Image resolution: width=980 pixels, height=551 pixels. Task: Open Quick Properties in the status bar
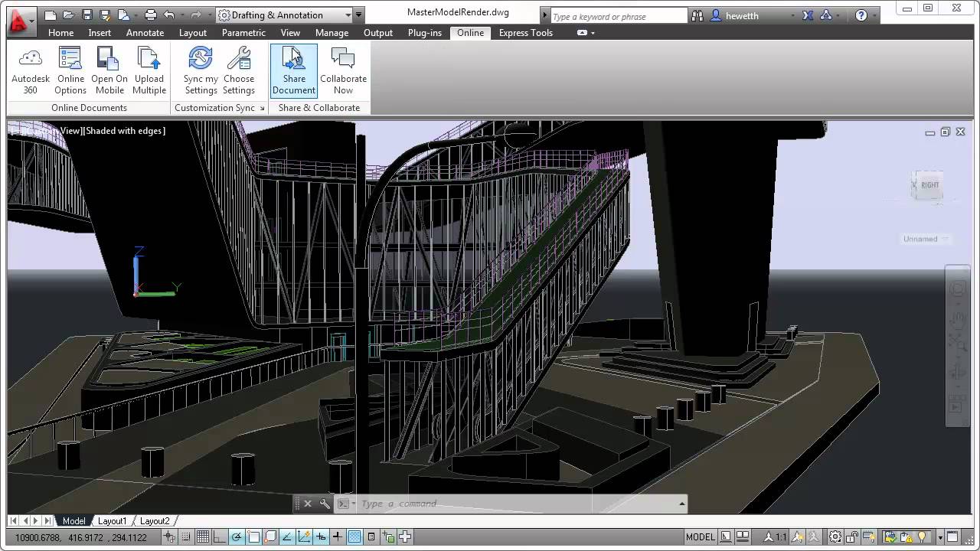pyautogui.click(x=370, y=536)
